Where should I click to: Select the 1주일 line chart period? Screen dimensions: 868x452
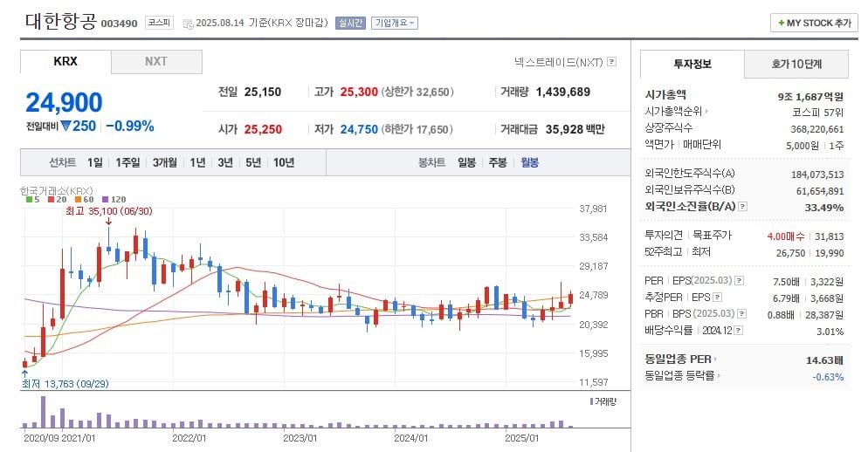[127, 162]
